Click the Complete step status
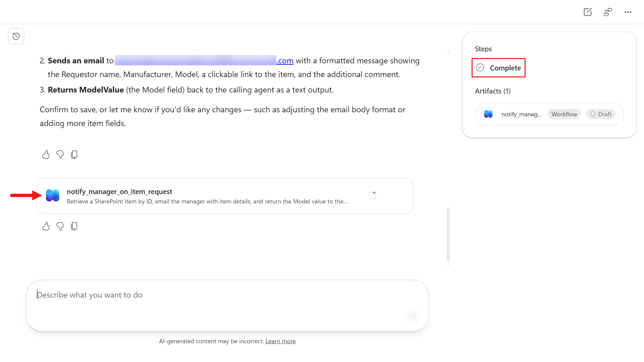 tap(498, 68)
